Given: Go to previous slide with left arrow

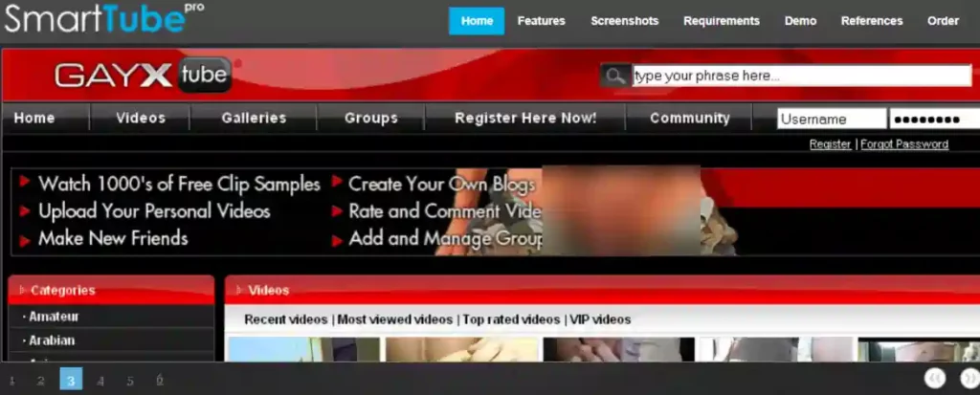Looking at the screenshot, I should pyautogui.click(x=935, y=379).
